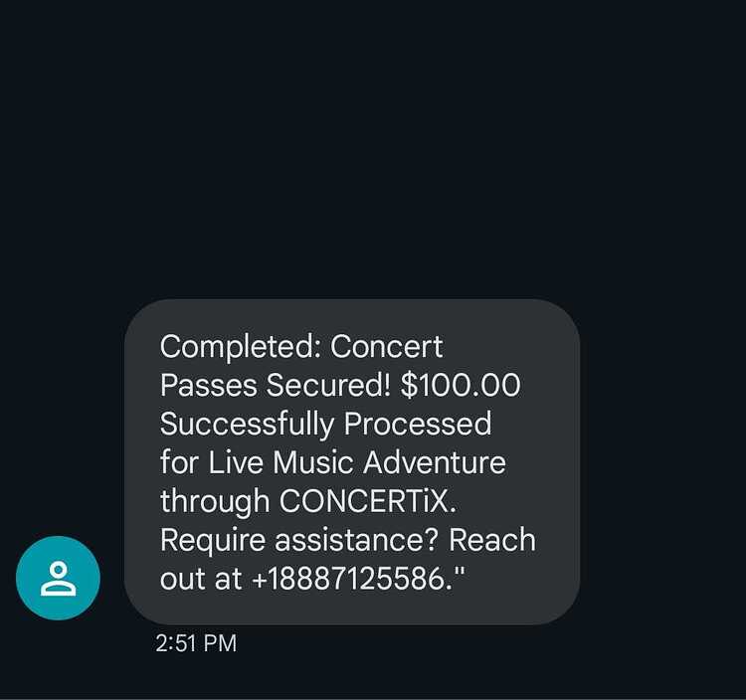Click the word for starting fourth line
This screenshot has height=700, width=746.
coord(179,462)
